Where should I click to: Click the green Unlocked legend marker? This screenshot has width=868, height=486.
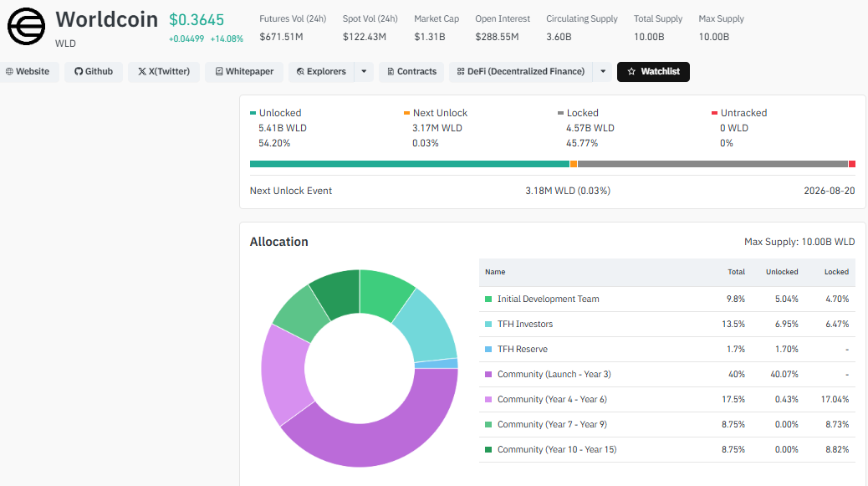[x=253, y=113]
